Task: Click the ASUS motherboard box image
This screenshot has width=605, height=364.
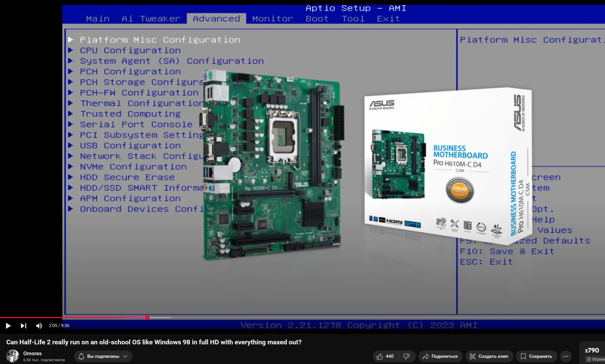Action: tap(448, 166)
